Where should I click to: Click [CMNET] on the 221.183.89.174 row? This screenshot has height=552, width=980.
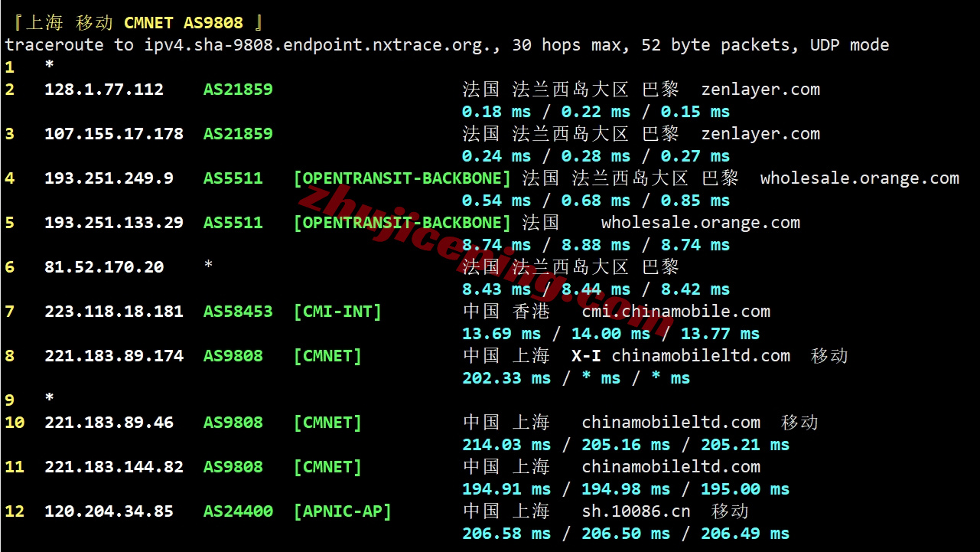[327, 356]
